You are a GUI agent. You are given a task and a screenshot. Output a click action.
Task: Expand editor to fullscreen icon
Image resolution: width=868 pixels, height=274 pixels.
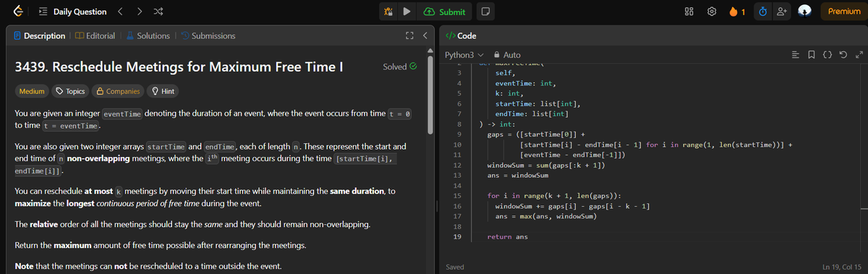pos(859,55)
